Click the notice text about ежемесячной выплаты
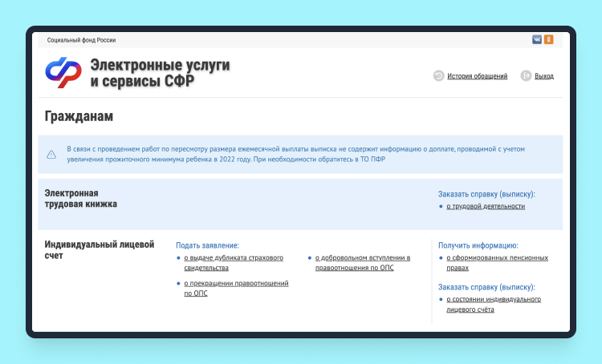602x364 pixels. [295, 154]
